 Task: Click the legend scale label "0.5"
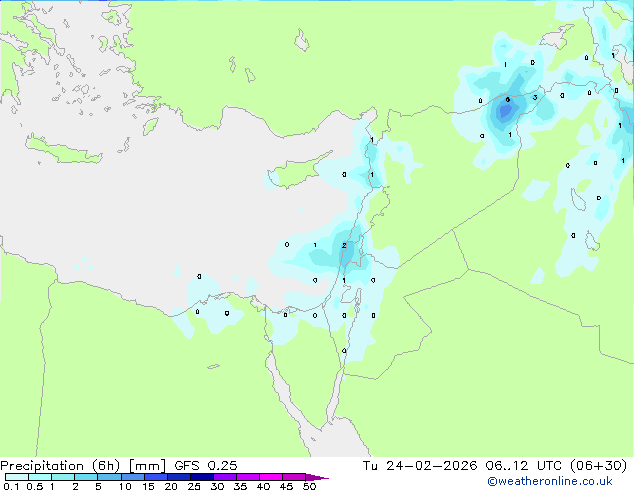click(x=35, y=486)
